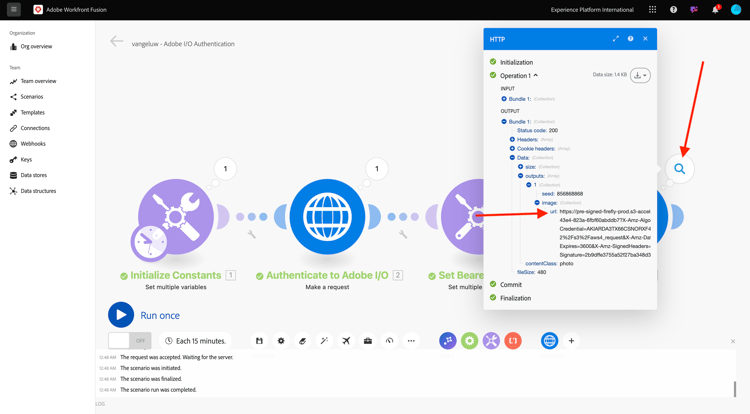Screen dimensions: 750x414
Task: Select the Initialize Constants module
Action: pos(176,217)
